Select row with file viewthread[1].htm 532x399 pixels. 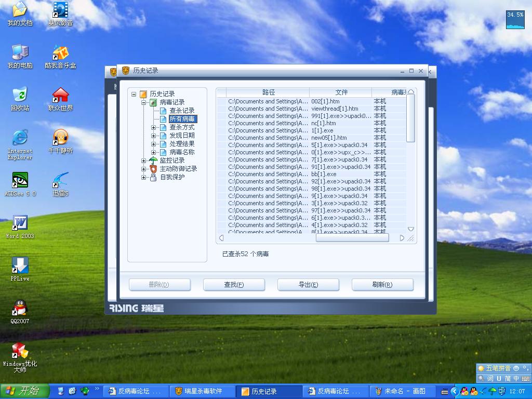click(x=312, y=109)
